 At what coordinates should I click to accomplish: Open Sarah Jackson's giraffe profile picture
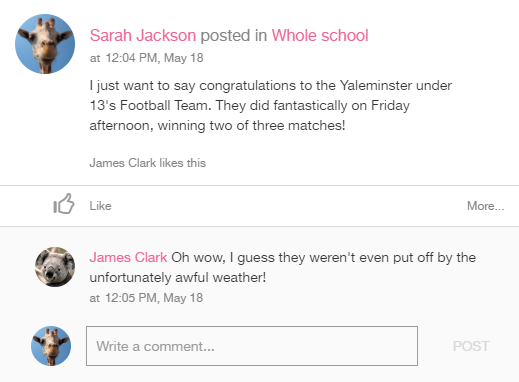(45, 44)
